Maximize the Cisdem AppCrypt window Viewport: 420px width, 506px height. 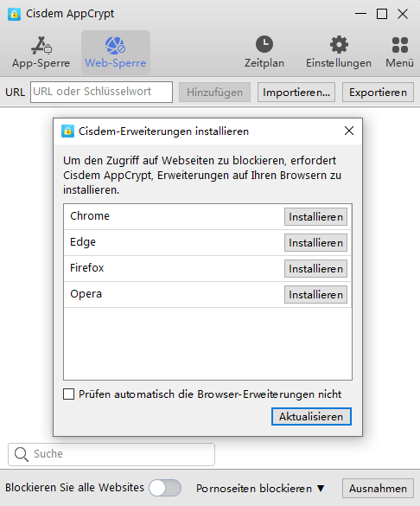coord(382,14)
